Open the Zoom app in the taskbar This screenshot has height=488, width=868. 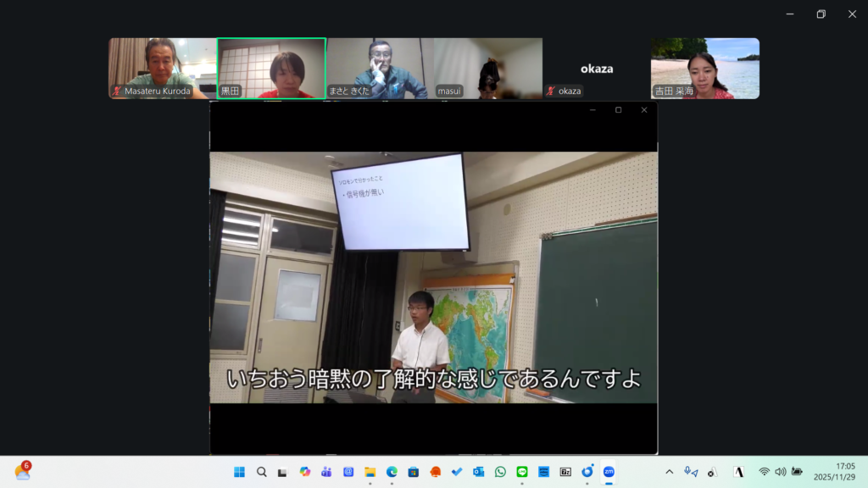[x=609, y=472]
